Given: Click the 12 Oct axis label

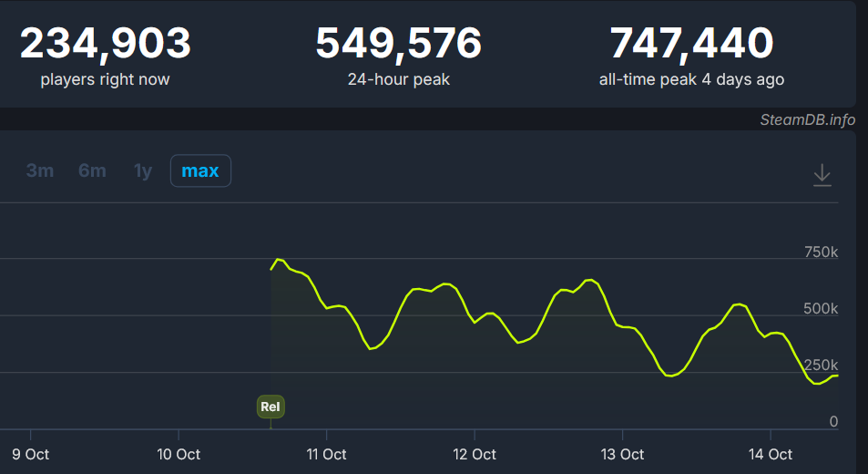Looking at the screenshot, I should 475,455.
